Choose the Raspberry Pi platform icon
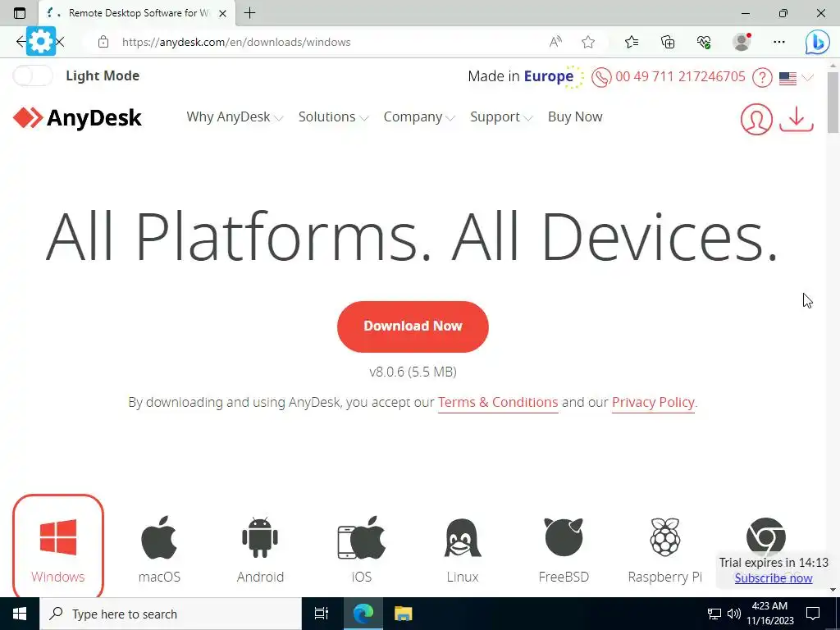The image size is (840, 630). pyautogui.click(x=664, y=536)
